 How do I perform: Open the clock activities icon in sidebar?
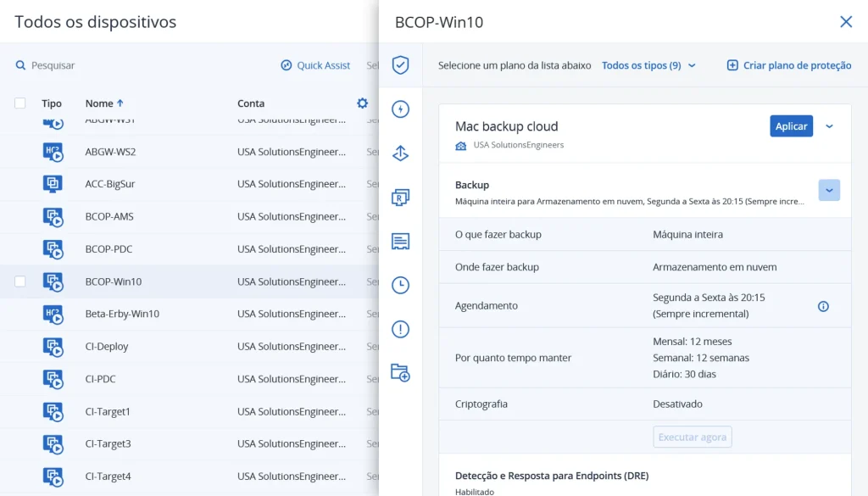tap(400, 285)
